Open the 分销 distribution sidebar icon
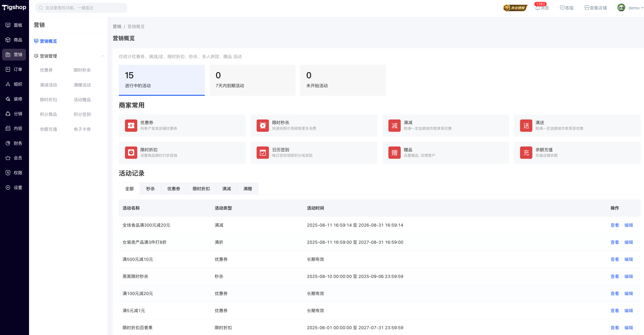This screenshot has height=335, width=644. pos(8,114)
